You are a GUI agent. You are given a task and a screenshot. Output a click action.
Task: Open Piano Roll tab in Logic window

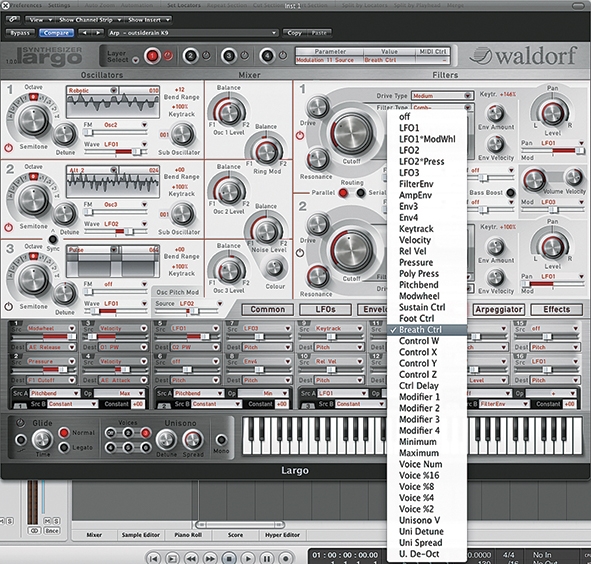point(188,535)
